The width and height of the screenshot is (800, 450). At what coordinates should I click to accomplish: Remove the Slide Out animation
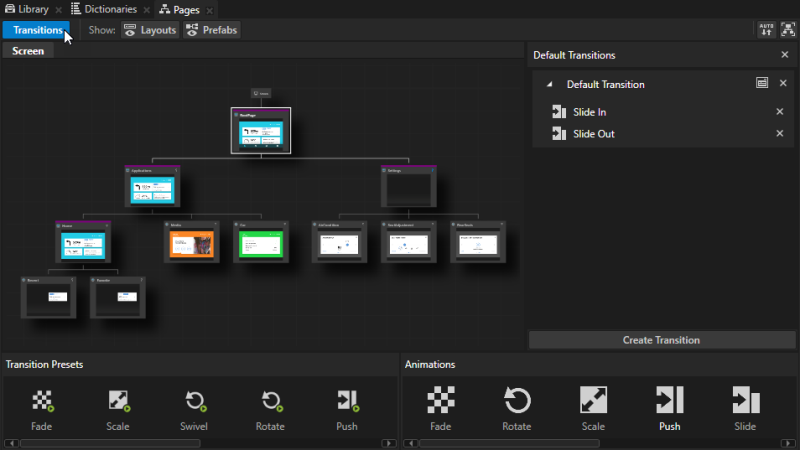coord(780,134)
